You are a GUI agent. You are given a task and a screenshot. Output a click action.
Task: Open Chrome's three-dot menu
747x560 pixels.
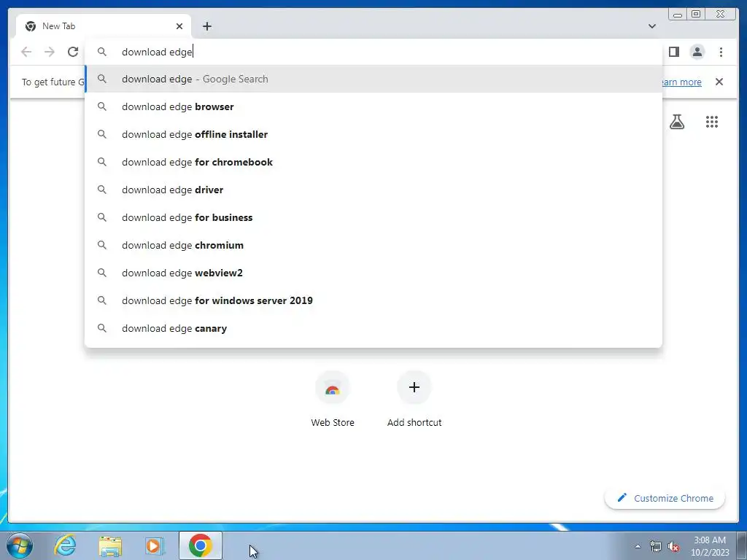(x=721, y=52)
